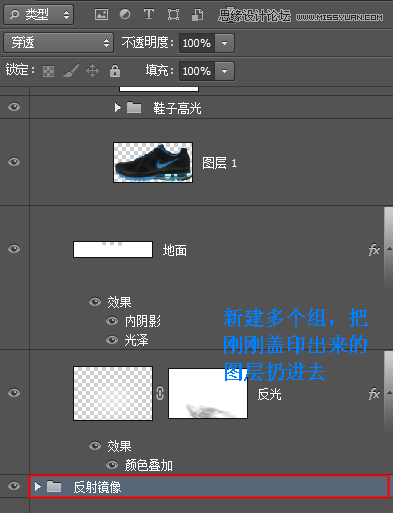Click the 光泽 effect label

point(136,340)
